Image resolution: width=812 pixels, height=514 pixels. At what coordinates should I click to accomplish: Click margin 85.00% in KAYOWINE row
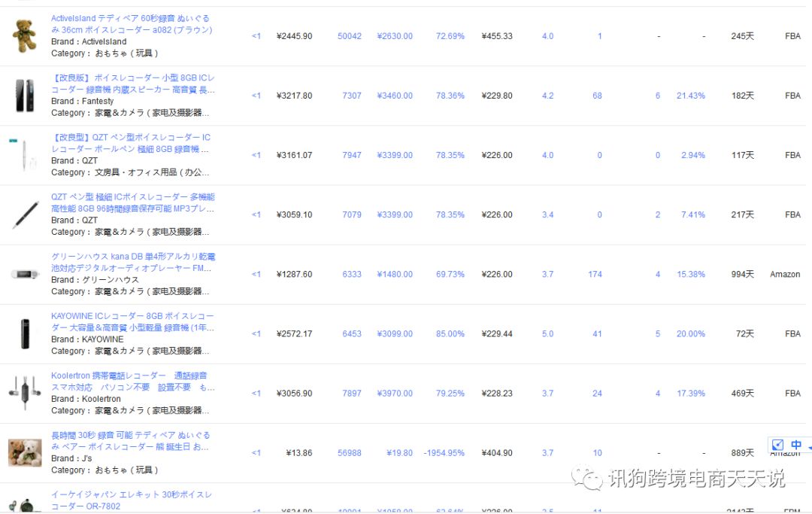(x=450, y=334)
